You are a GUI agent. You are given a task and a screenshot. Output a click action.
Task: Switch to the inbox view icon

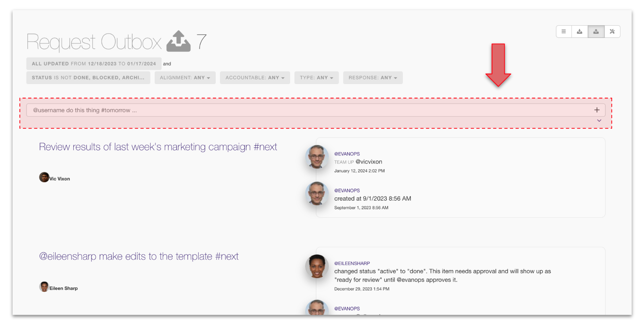click(x=579, y=32)
